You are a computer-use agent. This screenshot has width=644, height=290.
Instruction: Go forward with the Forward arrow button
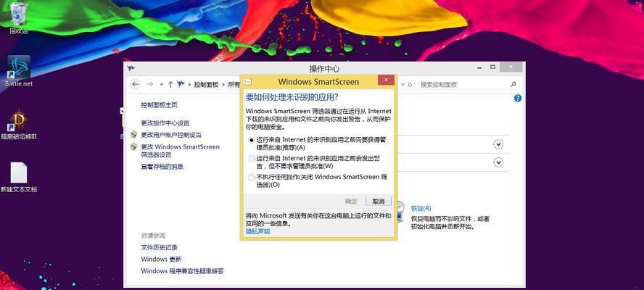[150, 84]
